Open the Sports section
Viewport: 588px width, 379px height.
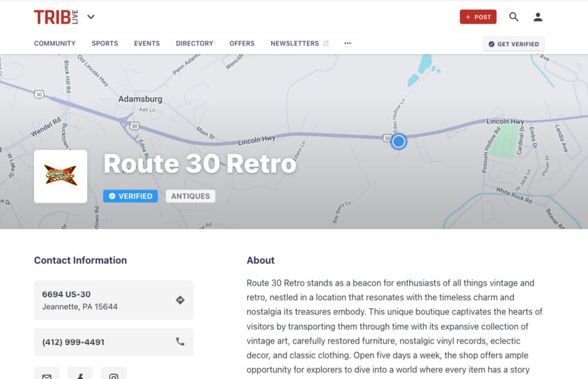point(104,44)
